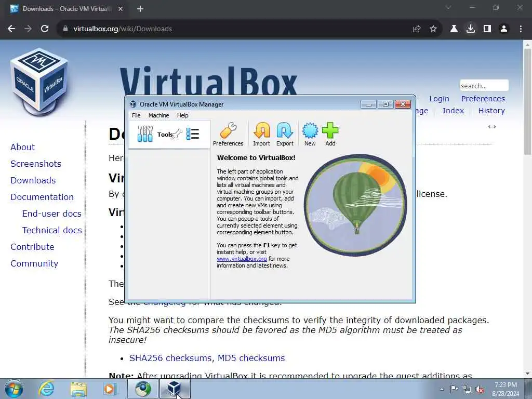This screenshot has width=532, height=399.
Task: Open a new browser tab
Action: click(140, 9)
